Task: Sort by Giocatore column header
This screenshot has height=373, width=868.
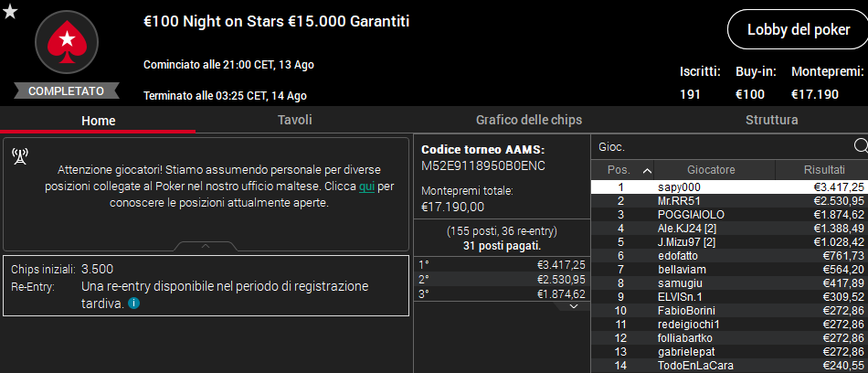Action: click(715, 170)
